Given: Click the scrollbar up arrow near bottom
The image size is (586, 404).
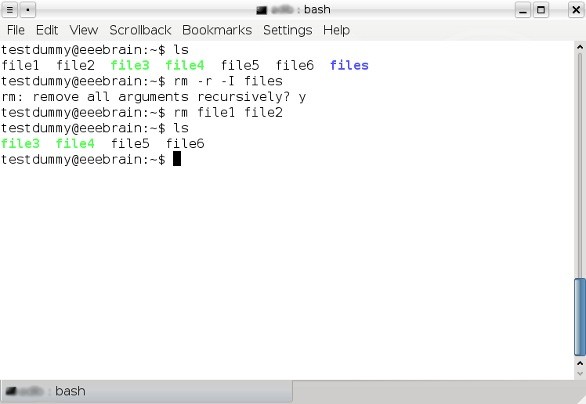Looking at the screenshot, I should click(x=580, y=363).
